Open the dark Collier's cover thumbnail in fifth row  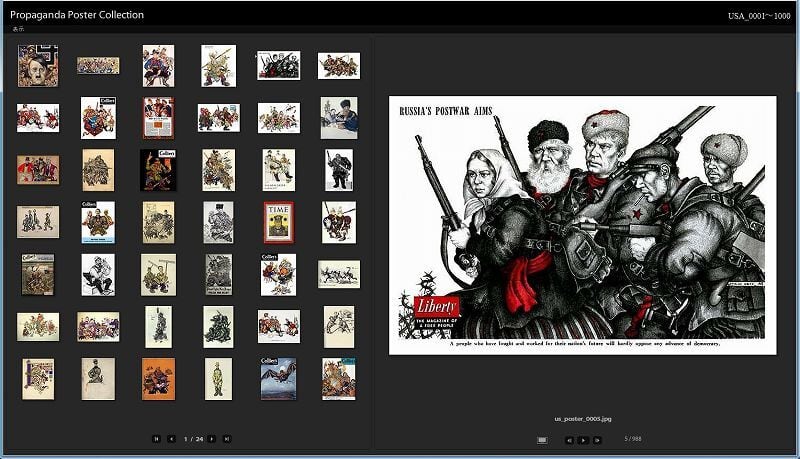coord(38,274)
